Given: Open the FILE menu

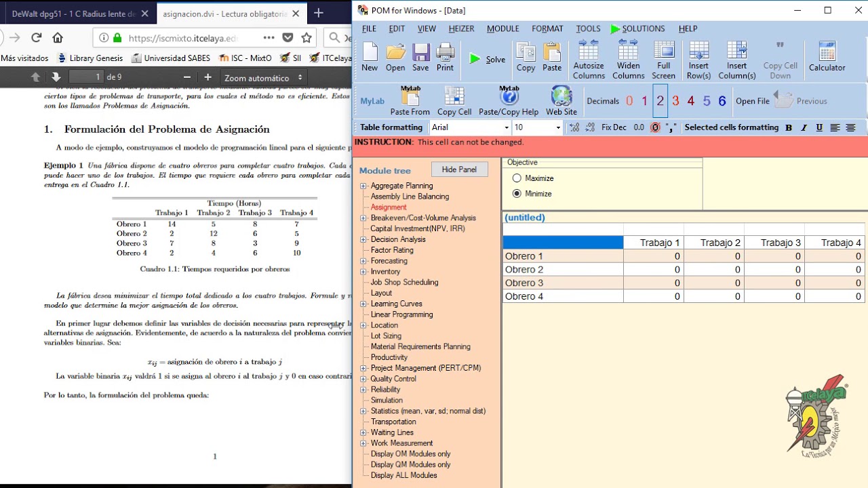Looking at the screenshot, I should point(369,28).
